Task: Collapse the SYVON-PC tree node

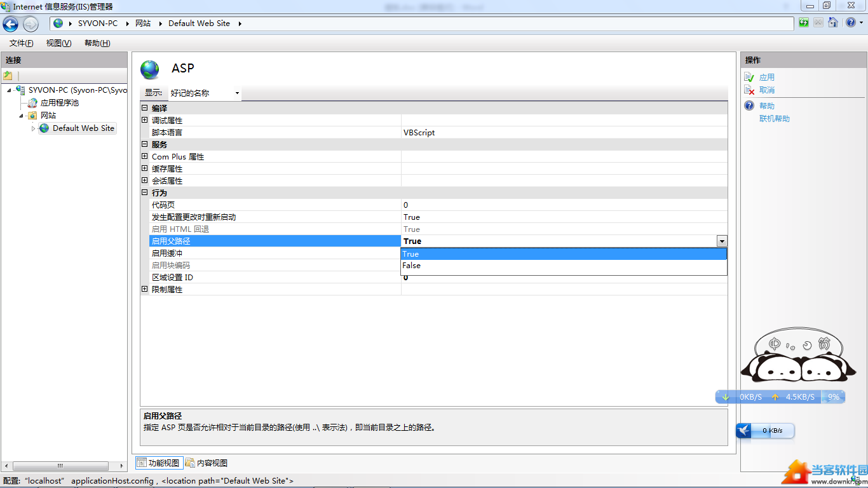Action: (x=10, y=90)
